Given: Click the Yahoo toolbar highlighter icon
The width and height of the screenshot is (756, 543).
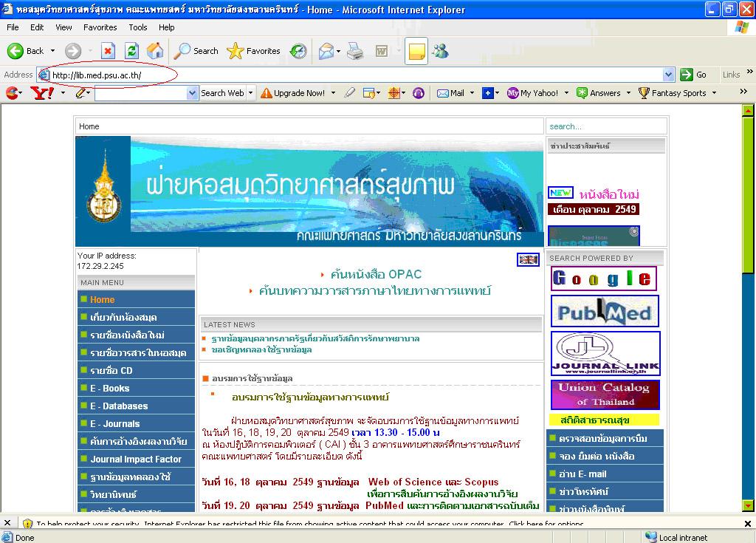Looking at the screenshot, I should pyautogui.click(x=349, y=92).
